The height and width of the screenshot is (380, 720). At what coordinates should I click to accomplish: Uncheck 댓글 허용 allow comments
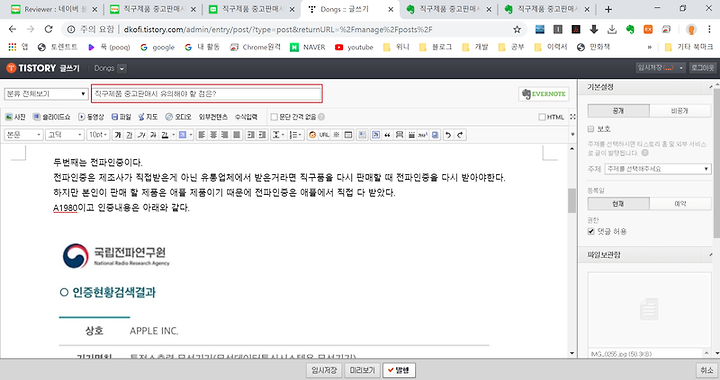point(591,231)
